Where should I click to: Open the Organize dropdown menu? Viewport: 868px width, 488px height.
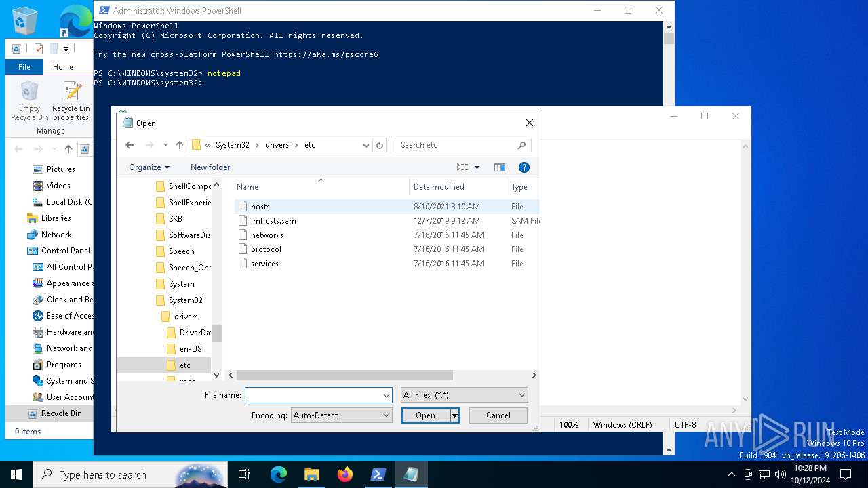point(149,167)
